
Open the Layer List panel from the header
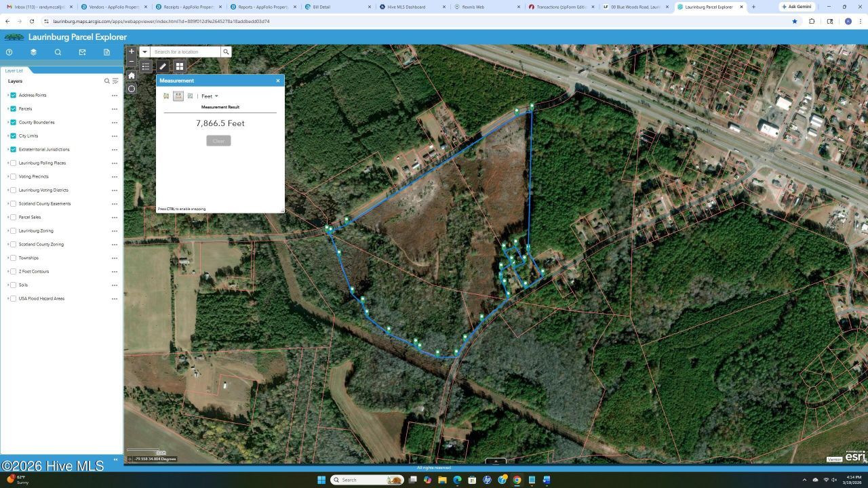(x=33, y=52)
